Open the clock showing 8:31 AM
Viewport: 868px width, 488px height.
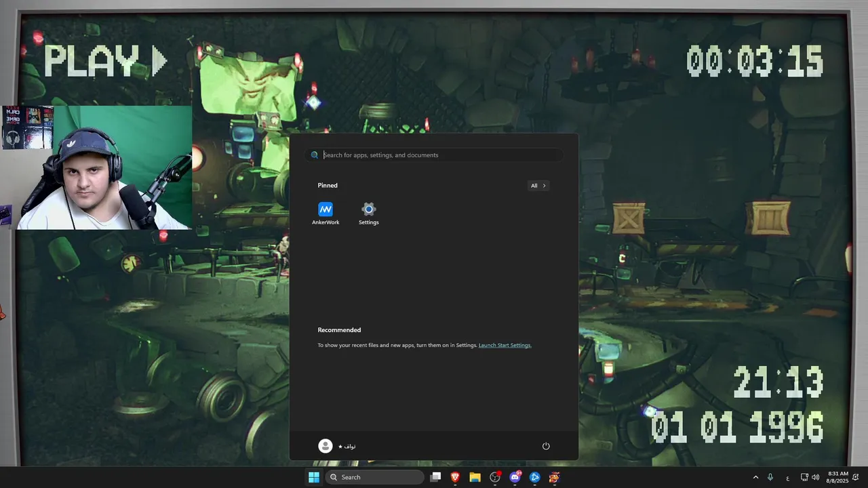click(838, 477)
